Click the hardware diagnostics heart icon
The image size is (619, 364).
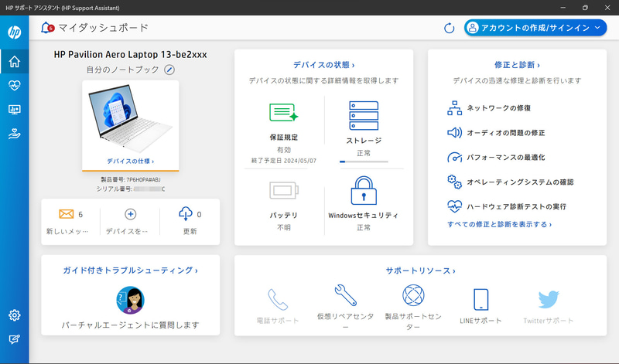click(454, 206)
